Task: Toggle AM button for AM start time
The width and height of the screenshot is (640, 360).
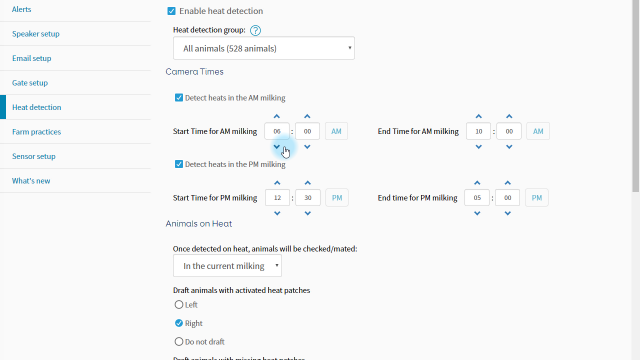Action: click(336, 131)
